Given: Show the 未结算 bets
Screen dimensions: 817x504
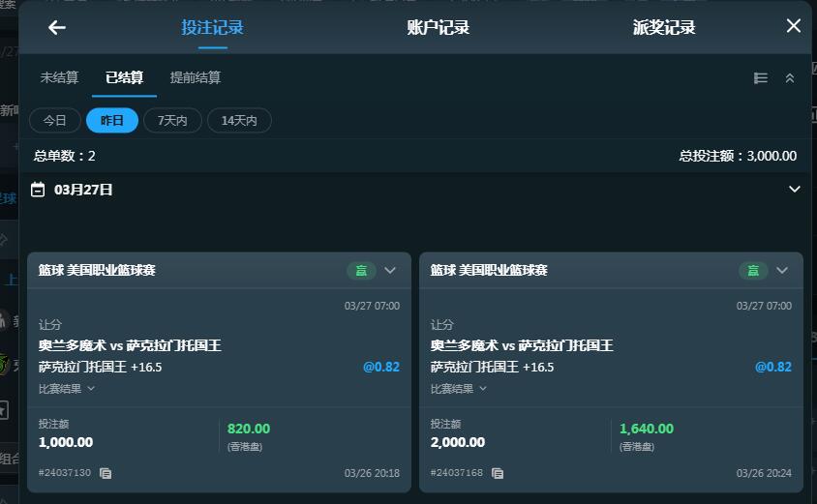Looking at the screenshot, I should click(x=59, y=77).
